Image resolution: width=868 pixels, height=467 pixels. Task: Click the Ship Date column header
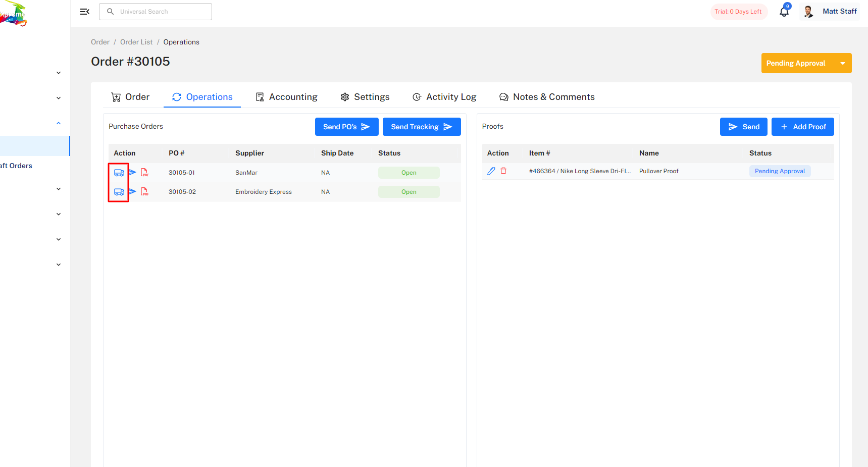click(x=337, y=153)
